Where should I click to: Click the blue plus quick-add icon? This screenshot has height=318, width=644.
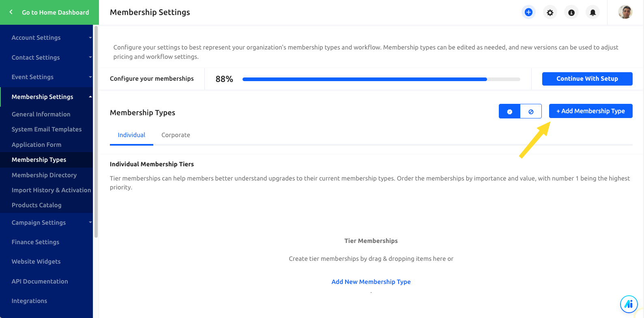pyautogui.click(x=528, y=13)
